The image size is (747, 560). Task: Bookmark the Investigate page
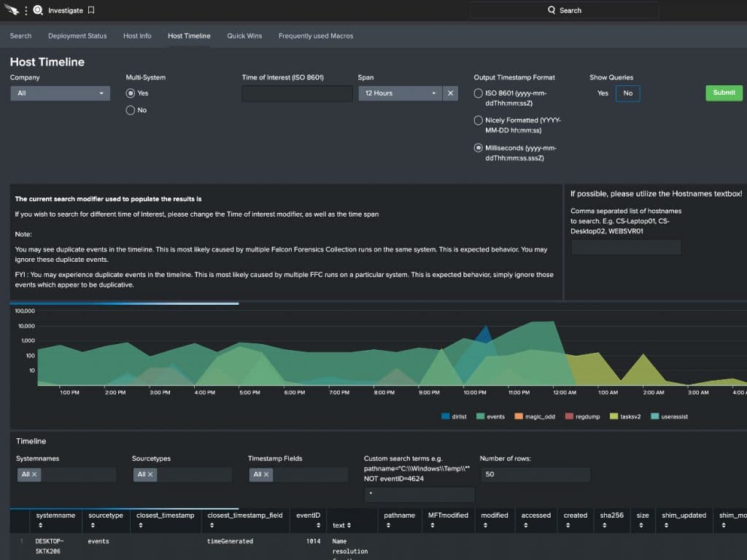click(91, 10)
